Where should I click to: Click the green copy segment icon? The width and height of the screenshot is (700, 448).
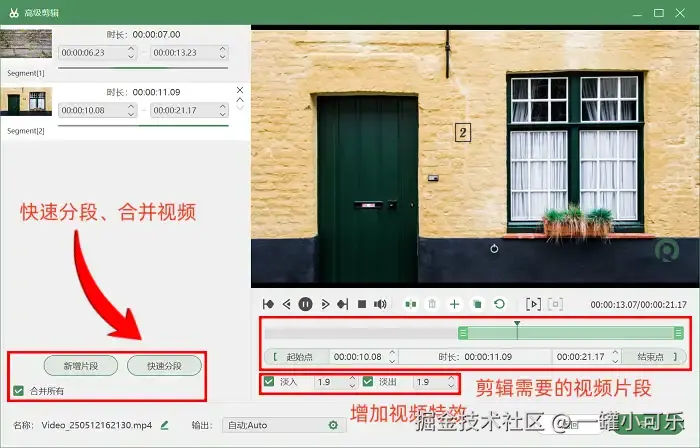[x=477, y=304]
